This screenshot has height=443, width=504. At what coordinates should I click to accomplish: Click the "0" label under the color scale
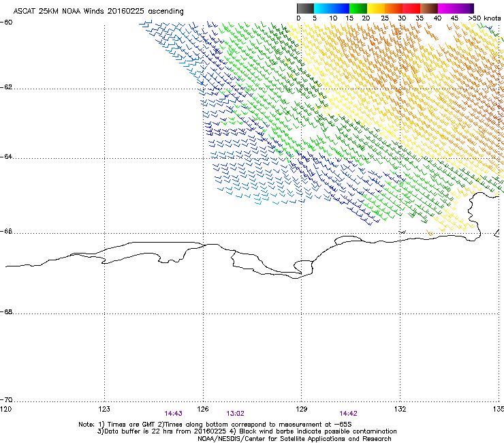coord(298,18)
